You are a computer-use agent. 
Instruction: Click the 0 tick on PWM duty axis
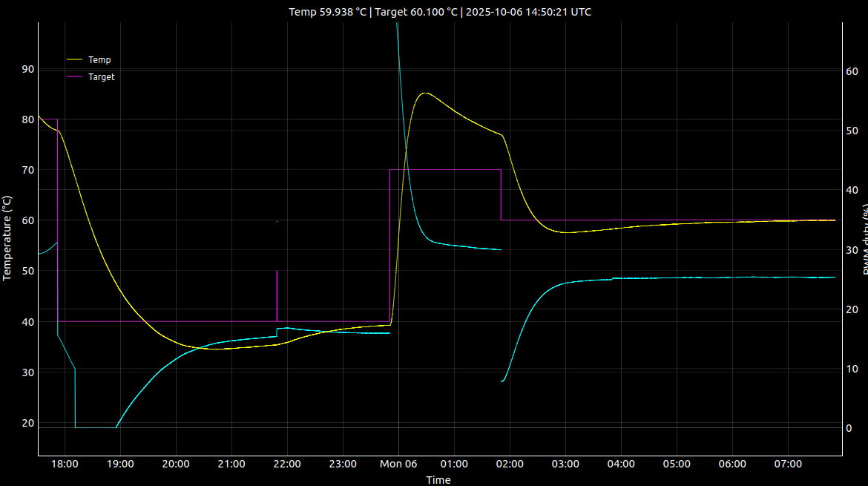pyautogui.click(x=849, y=428)
